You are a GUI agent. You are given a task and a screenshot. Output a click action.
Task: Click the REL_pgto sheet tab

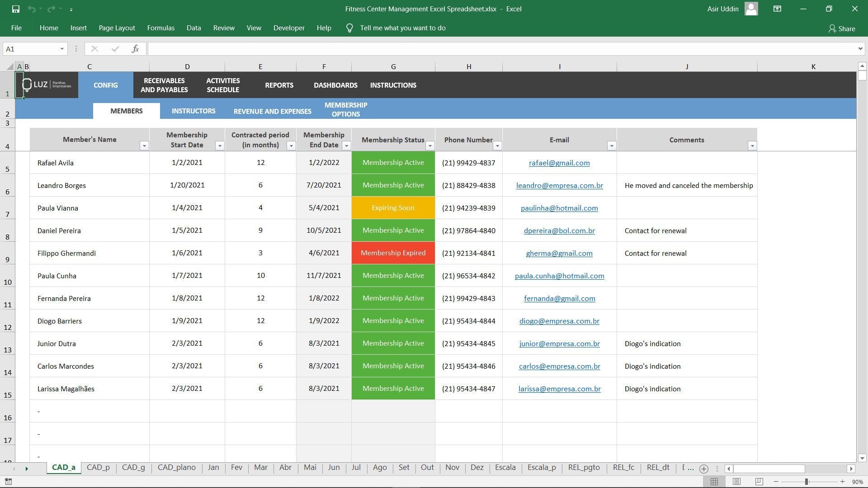click(584, 468)
